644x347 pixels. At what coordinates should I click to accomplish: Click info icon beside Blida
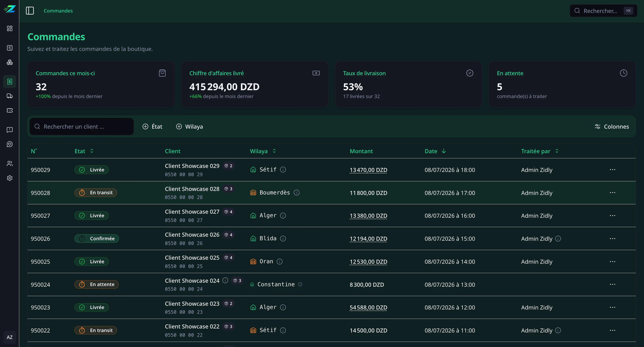coord(283,239)
